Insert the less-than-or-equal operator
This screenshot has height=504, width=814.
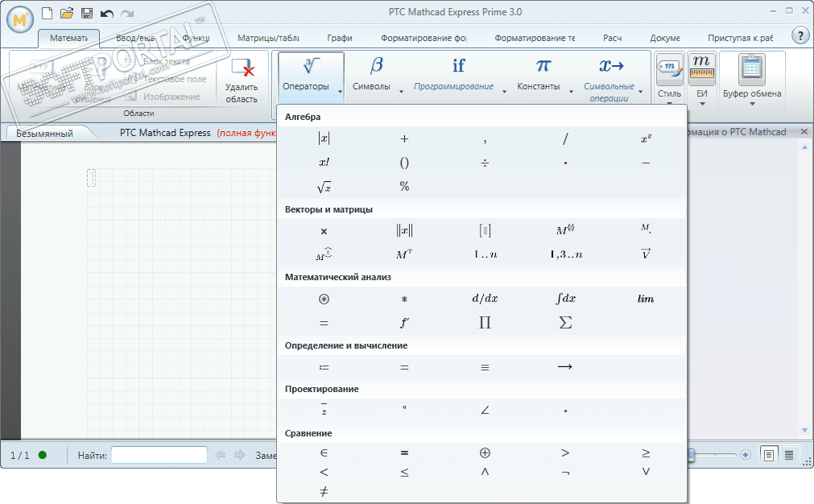[404, 473]
